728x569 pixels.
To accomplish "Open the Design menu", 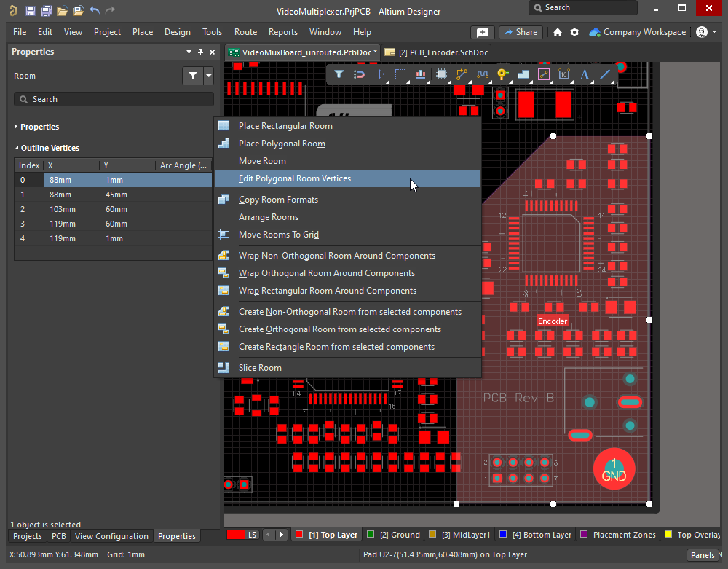I will (x=178, y=32).
